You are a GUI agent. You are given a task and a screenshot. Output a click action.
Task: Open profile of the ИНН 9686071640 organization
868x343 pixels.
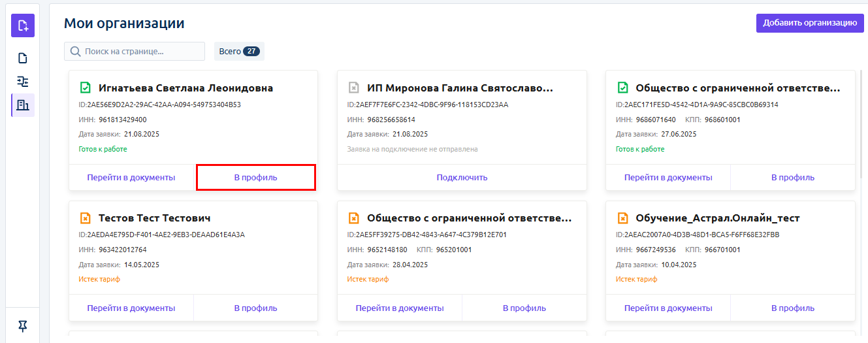point(793,177)
